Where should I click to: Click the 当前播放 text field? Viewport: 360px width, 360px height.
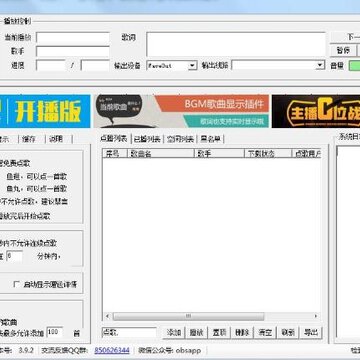73,38
